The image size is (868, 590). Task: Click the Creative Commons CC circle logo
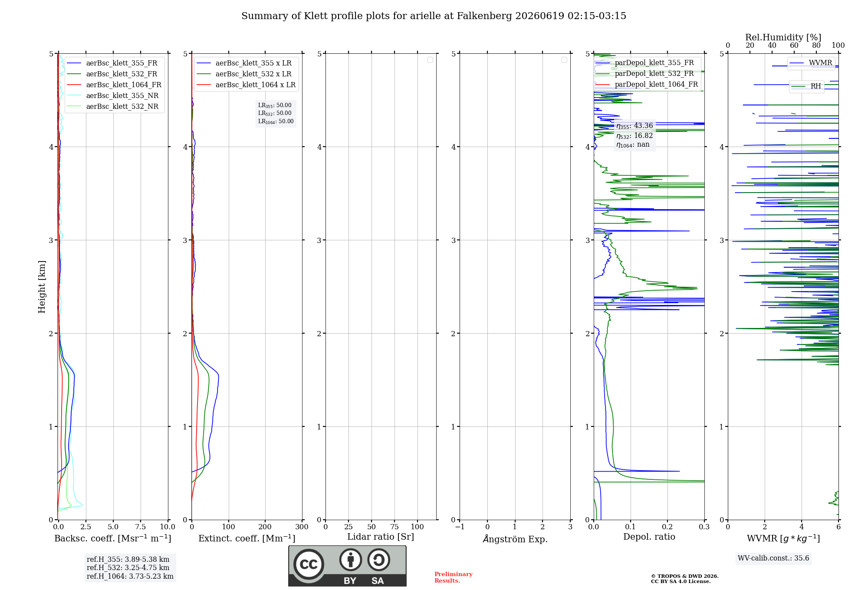(309, 564)
